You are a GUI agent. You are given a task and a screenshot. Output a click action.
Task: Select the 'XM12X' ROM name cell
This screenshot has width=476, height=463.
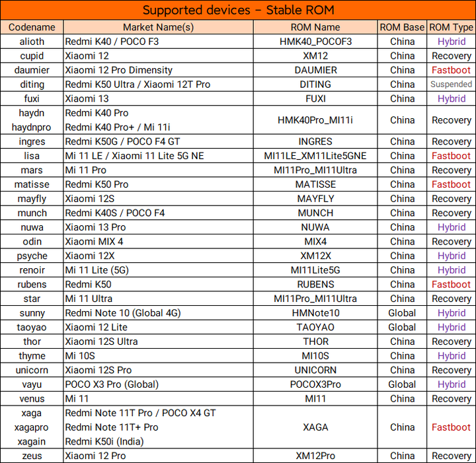pyautogui.click(x=315, y=256)
